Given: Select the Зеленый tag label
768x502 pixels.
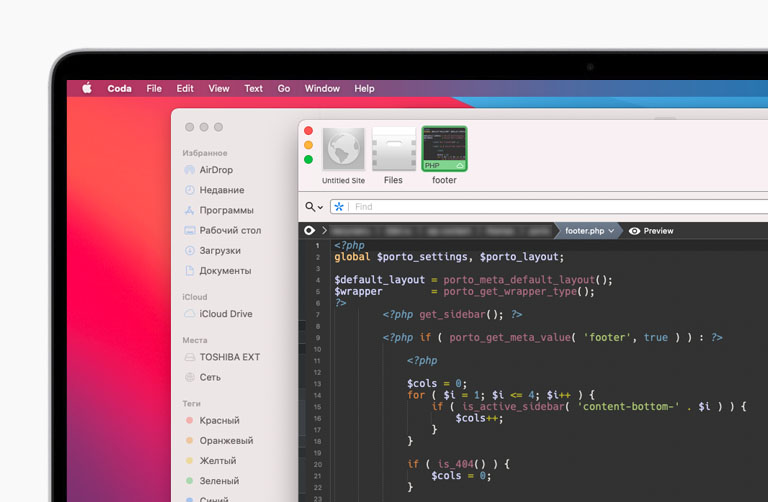Looking at the screenshot, I should (x=219, y=480).
